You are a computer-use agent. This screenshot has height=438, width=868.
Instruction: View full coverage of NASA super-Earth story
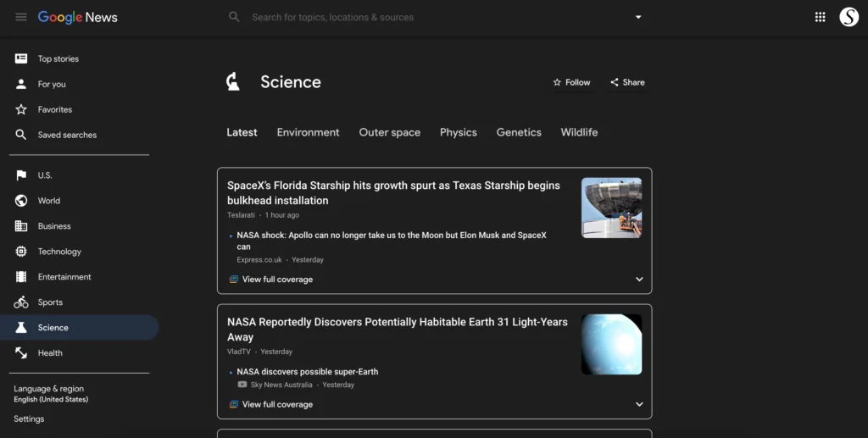point(277,404)
